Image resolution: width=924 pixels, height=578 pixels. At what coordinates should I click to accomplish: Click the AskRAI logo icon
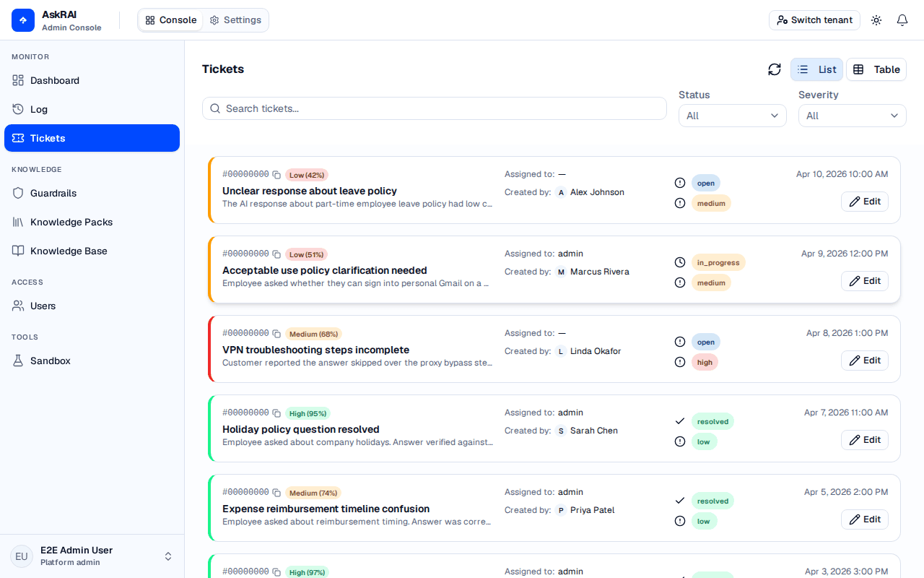point(23,20)
